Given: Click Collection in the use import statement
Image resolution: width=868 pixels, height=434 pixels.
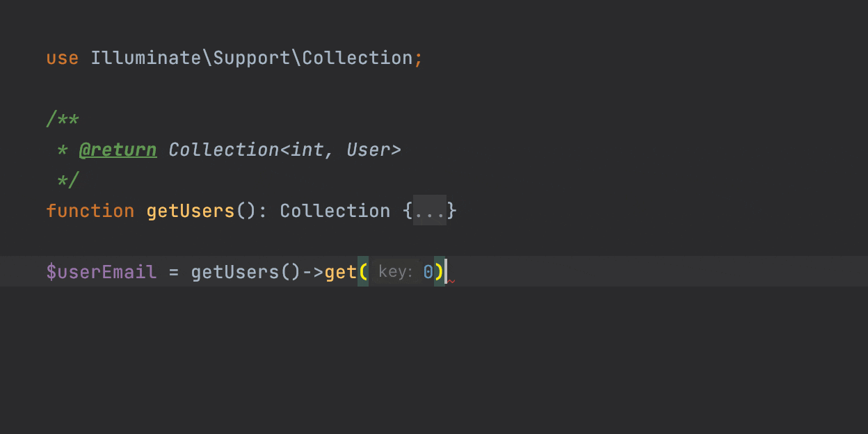Looking at the screenshot, I should pos(357,58).
